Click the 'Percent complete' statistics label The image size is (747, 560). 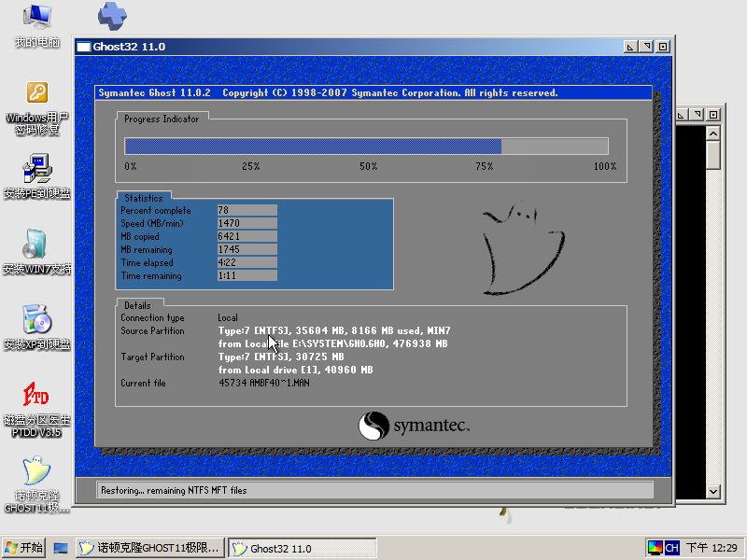tap(156, 211)
